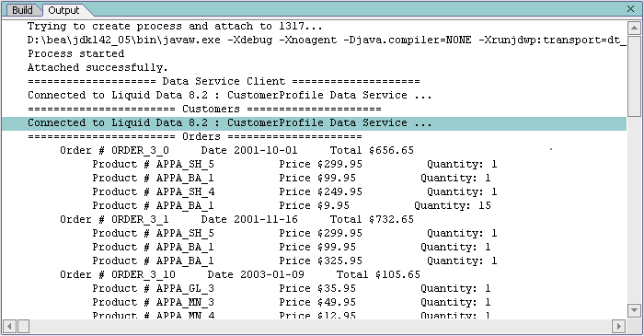Click the vertical scrollbar thumb
The height and width of the screenshot is (336, 644).
(634, 75)
